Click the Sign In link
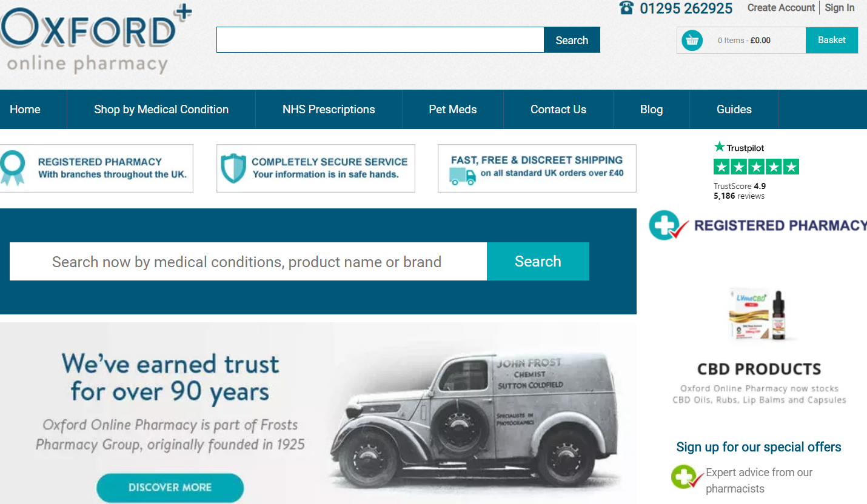Viewport: 867px width, 504px height. pos(840,8)
